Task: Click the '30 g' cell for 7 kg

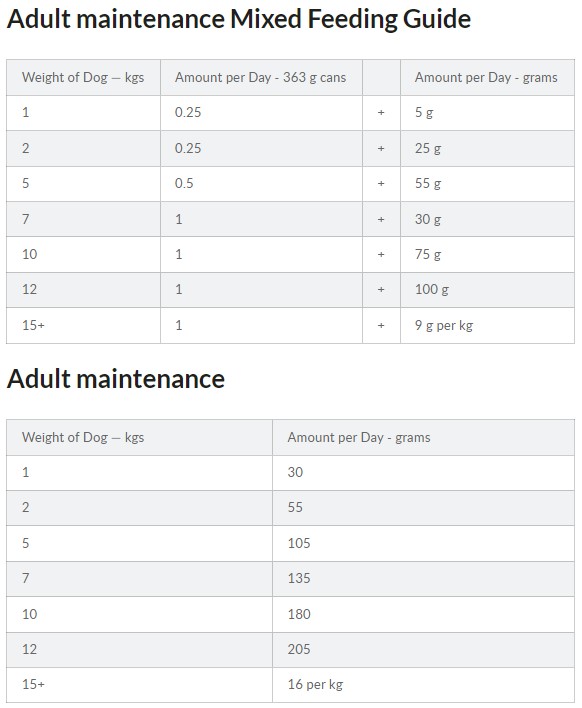Action: click(487, 219)
